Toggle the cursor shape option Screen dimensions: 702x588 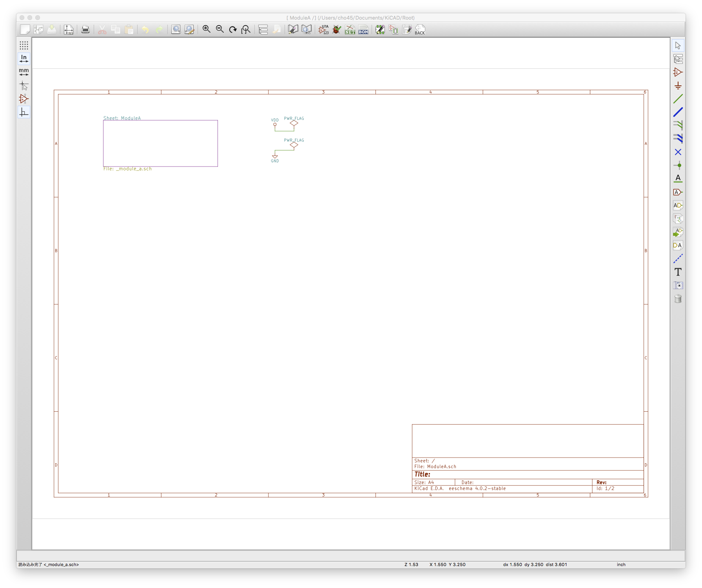[24, 86]
